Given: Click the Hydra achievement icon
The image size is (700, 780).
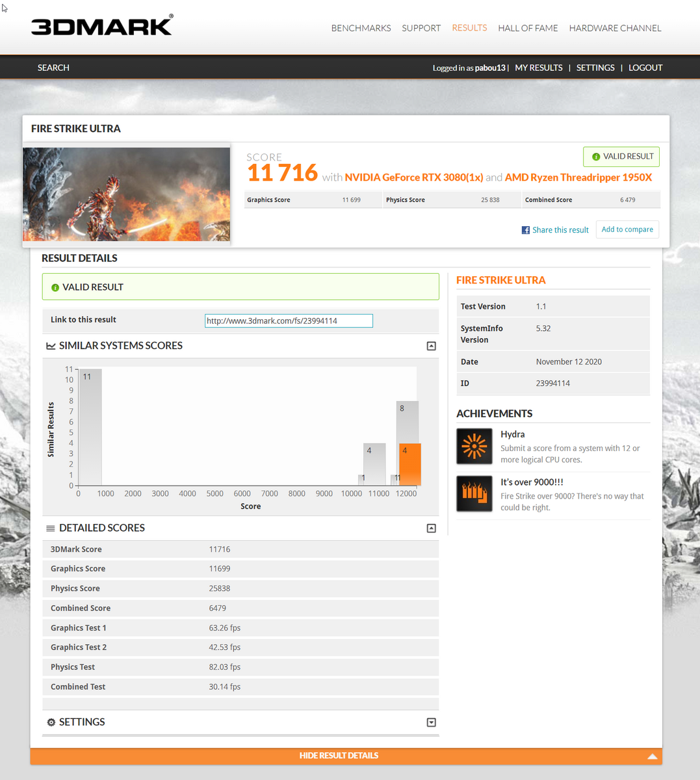Looking at the screenshot, I should coord(474,447).
